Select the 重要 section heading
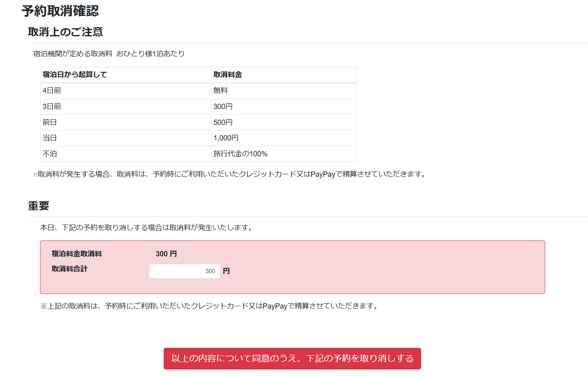The image size is (588, 376). (x=38, y=206)
